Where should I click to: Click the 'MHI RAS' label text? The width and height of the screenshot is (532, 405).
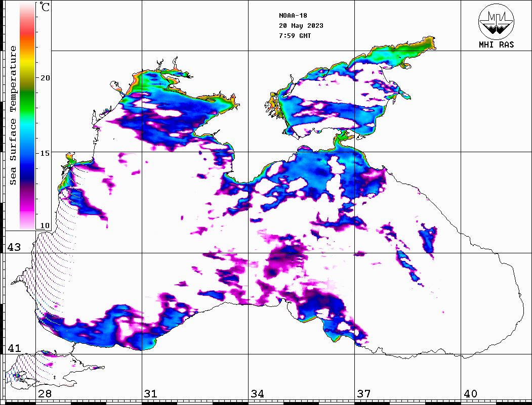[x=497, y=44]
